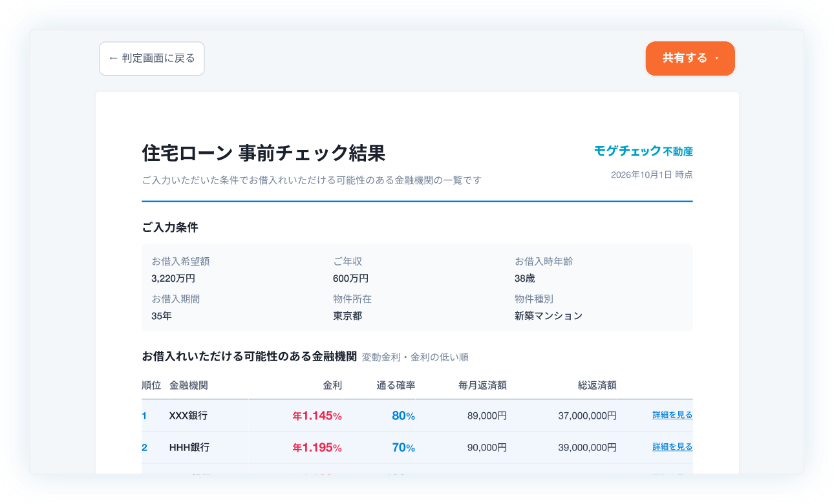This screenshot has height=504, width=834.
Task: Click the 3,220万円 loan amount value
Action: coord(173,278)
